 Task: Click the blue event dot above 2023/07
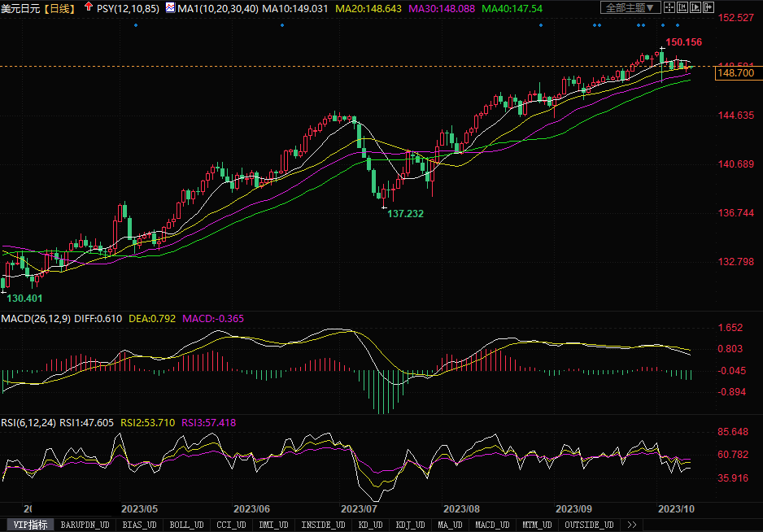tap(281, 25)
